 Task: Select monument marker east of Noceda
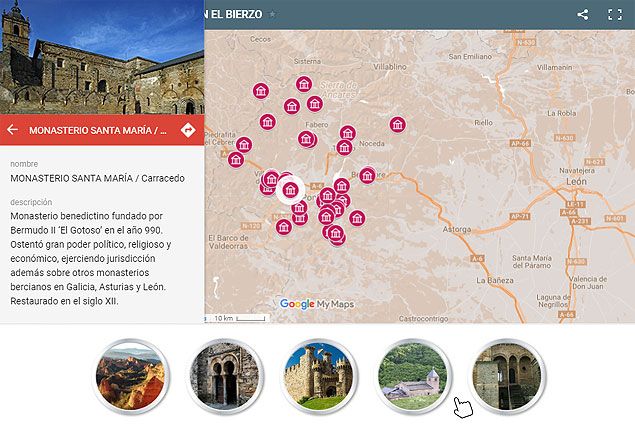(x=398, y=125)
